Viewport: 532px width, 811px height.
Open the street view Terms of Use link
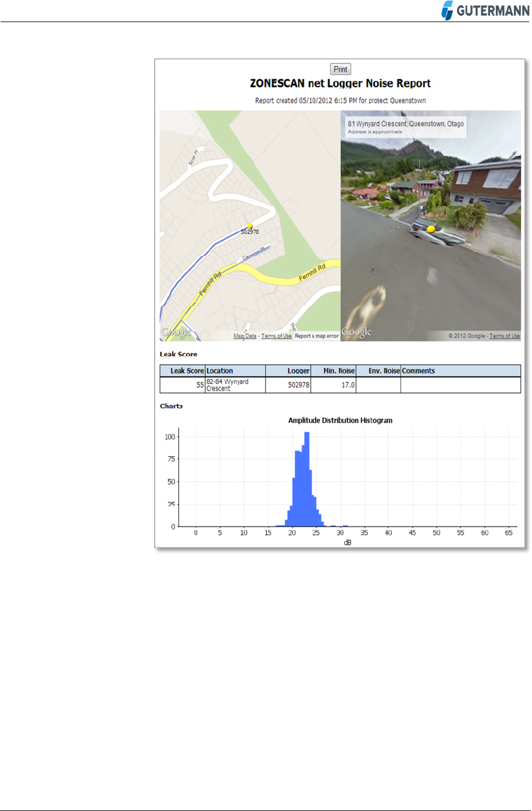[505, 336]
